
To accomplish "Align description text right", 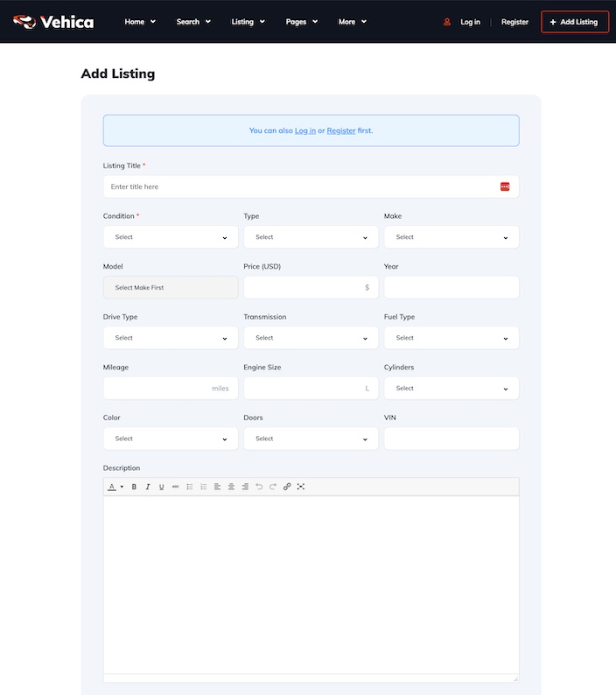I will point(245,487).
